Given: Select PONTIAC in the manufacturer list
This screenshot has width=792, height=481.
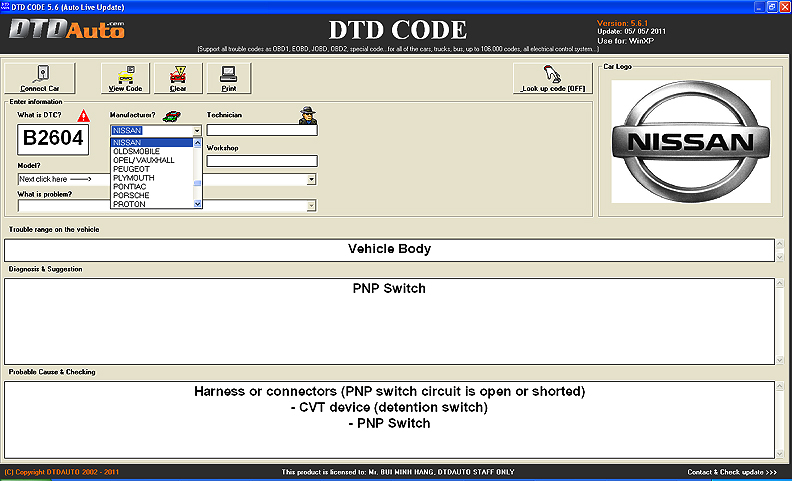Looking at the screenshot, I should pyautogui.click(x=152, y=186).
